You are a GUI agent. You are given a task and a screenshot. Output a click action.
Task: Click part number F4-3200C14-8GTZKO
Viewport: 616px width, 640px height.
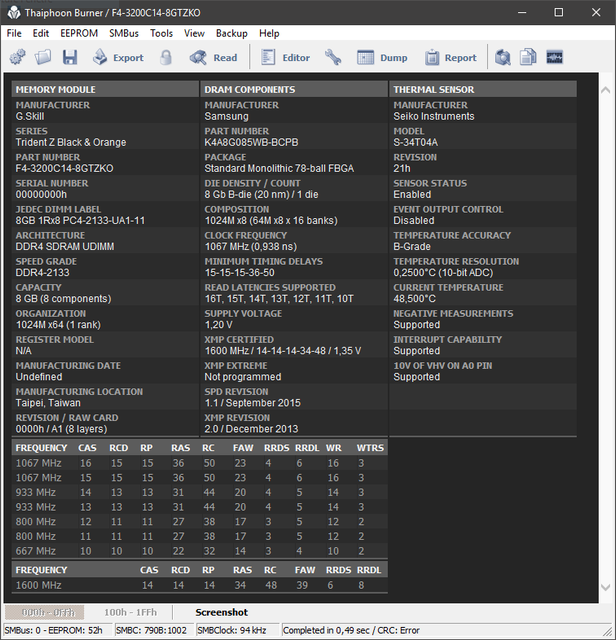pyautogui.click(x=64, y=169)
